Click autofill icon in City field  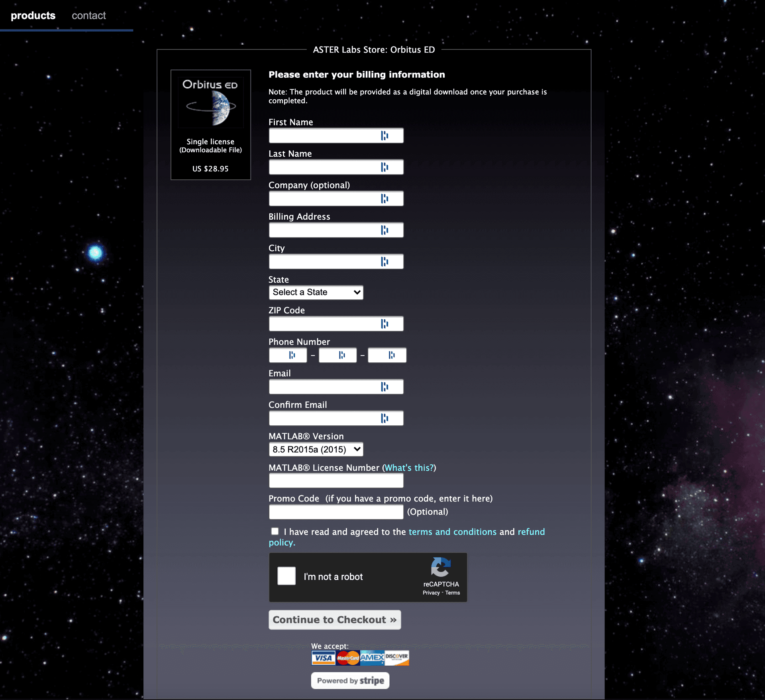pos(384,262)
